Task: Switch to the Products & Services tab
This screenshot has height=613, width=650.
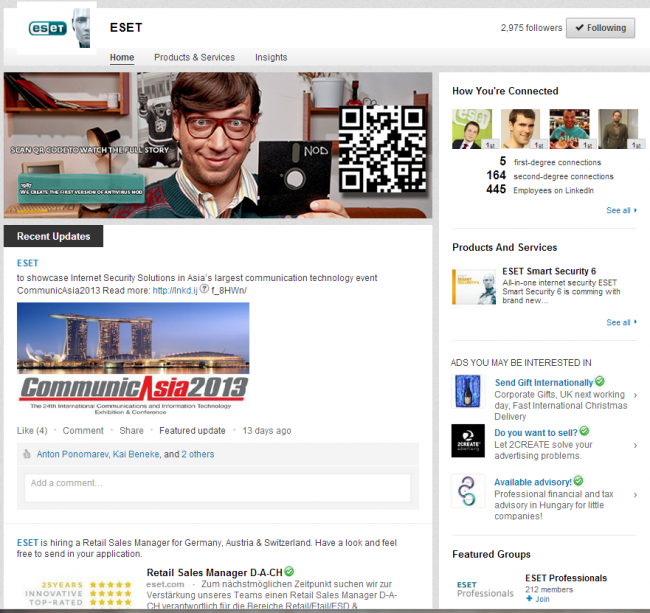Action: [194, 57]
